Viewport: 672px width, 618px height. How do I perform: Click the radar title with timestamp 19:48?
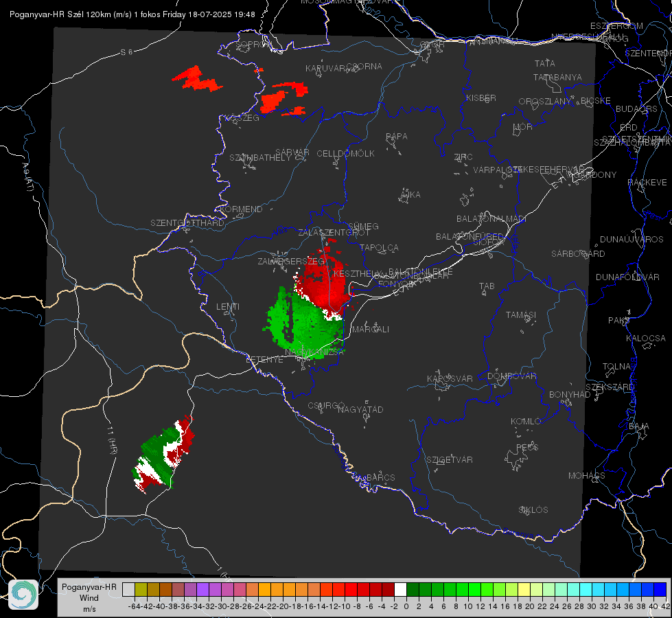pyautogui.click(x=132, y=14)
